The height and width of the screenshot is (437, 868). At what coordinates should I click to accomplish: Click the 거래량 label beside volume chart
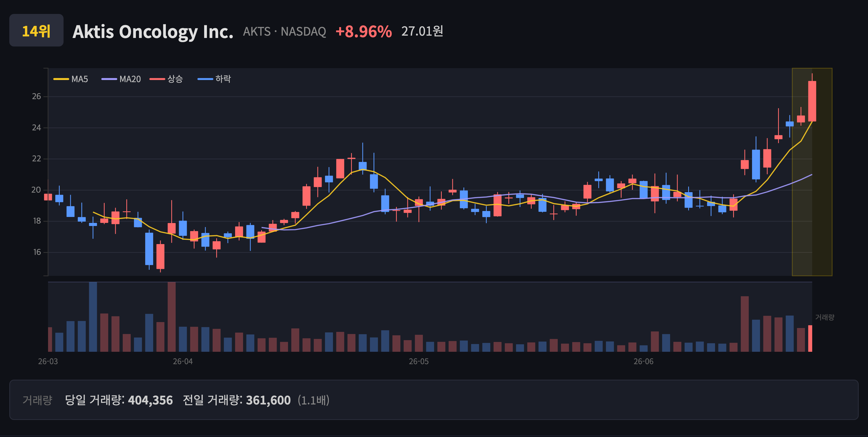tap(825, 317)
